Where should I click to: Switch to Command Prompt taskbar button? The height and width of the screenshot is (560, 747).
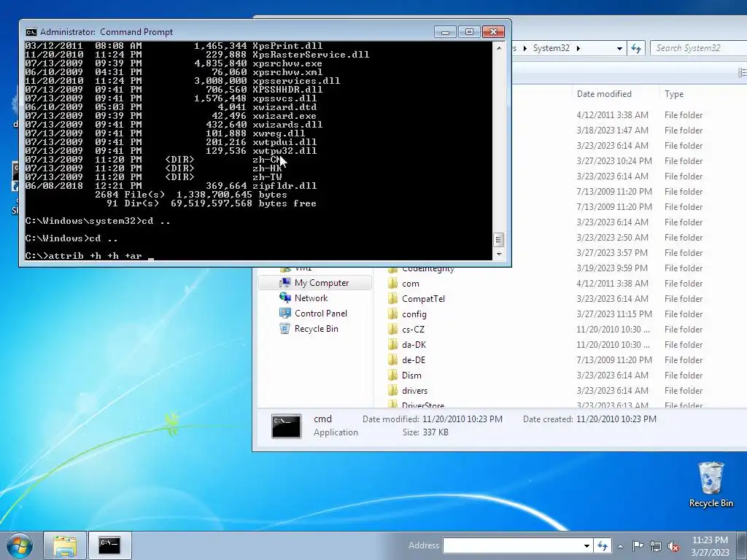coord(109,545)
